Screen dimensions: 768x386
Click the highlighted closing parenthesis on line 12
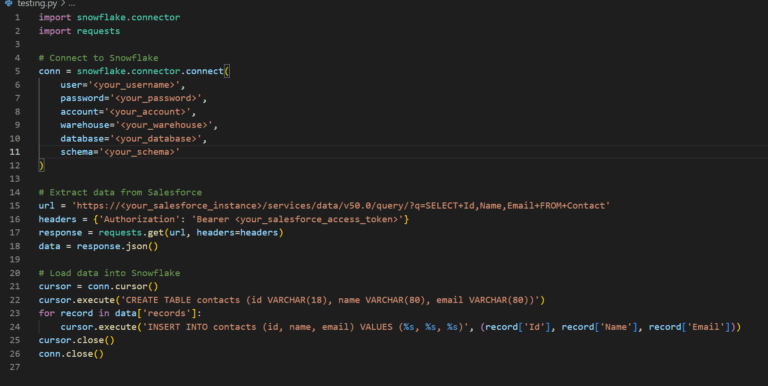click(x=42, y=166)
